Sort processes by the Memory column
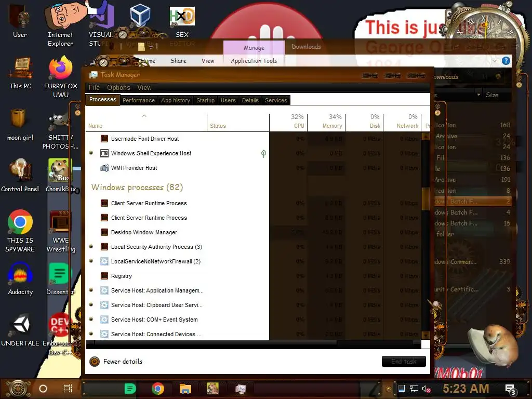The image size is (532, 399). tap(326, 122)
